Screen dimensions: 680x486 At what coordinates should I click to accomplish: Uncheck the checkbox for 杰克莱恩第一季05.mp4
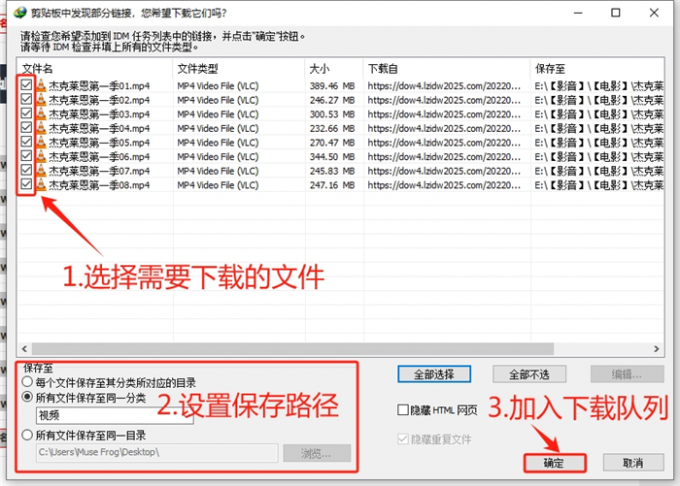[x=26, y=141]
